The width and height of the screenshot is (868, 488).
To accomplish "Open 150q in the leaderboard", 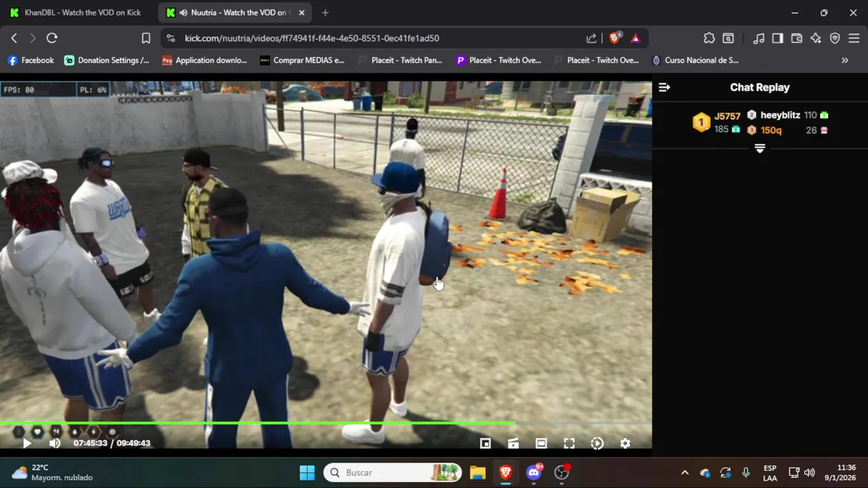I will 771,130.
